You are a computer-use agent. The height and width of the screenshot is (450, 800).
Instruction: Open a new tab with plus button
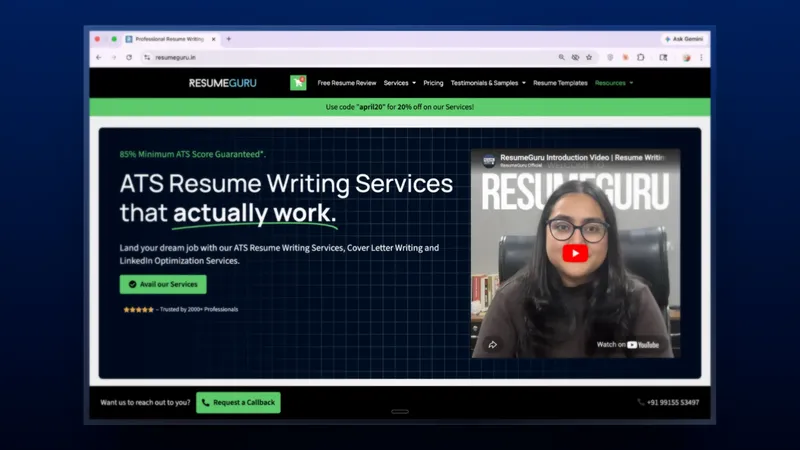tap(229, 39)
